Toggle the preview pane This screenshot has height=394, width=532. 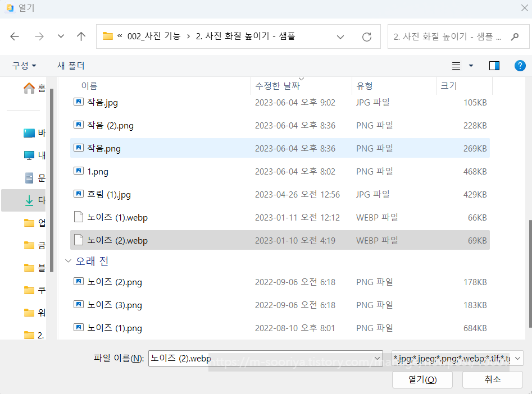tap(494, 66)
